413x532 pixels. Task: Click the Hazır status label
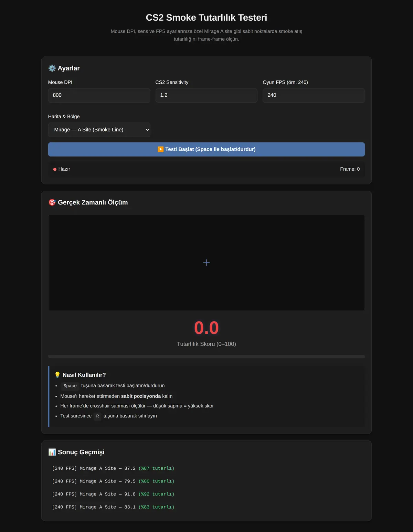click(64, 169)
